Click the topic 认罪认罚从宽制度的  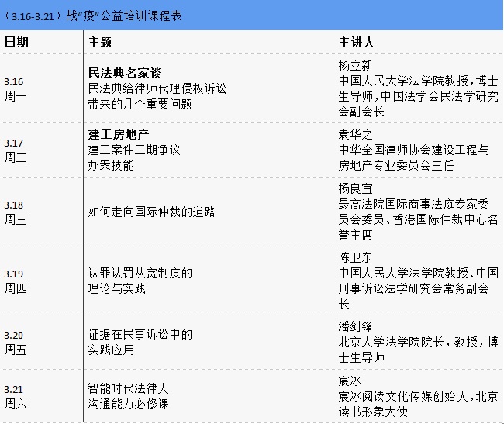coord(140,273)
